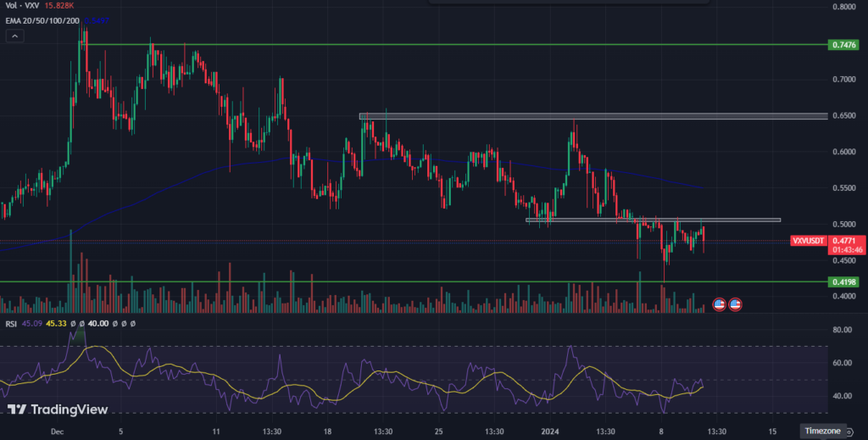Viewport: 868px width, 440px height.
Task: Click the current price label 0.4771
Action: 845,241
